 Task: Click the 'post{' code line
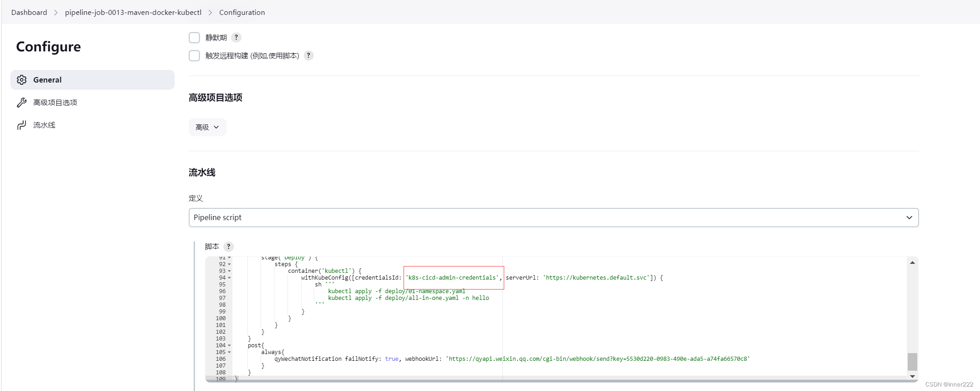pos(256,345)
